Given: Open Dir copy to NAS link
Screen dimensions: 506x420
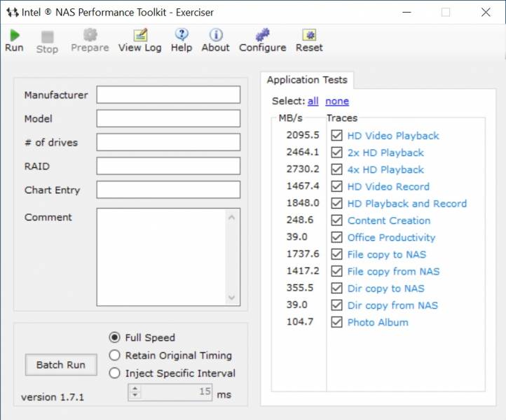Looking at the screenshot, I should [x=386, y=288].
